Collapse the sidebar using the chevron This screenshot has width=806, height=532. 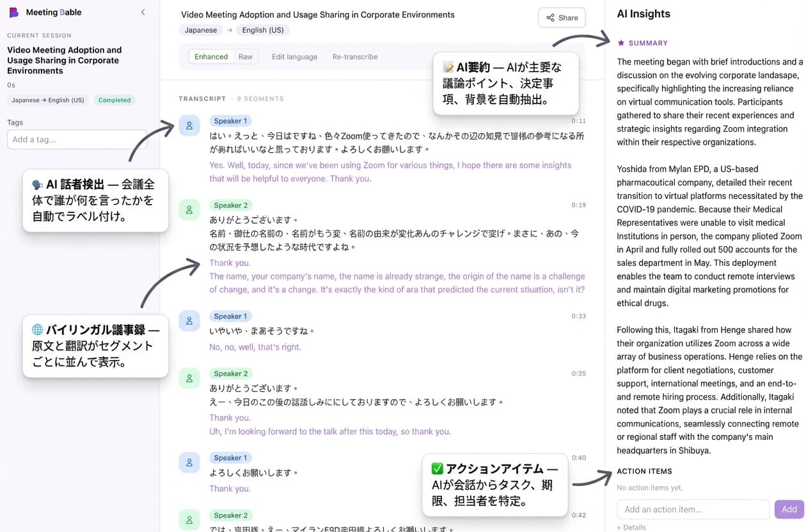point(143,12)
